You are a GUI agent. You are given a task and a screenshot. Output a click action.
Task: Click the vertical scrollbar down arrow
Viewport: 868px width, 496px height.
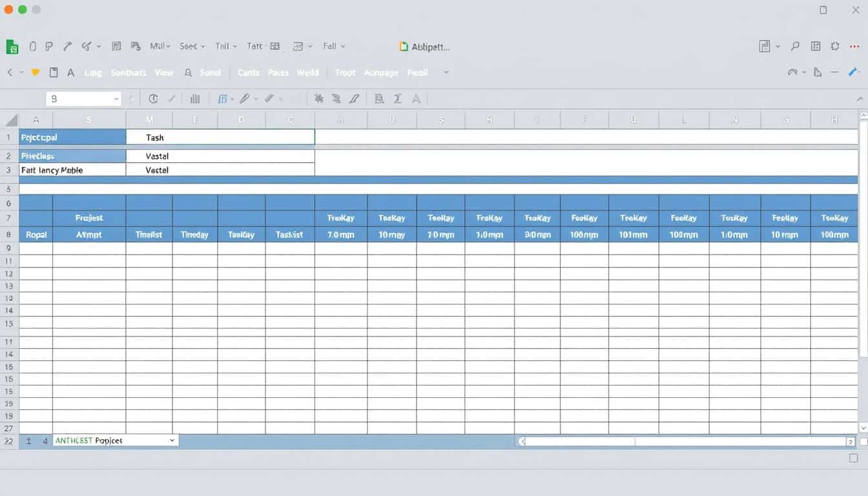tap(863, 428)
